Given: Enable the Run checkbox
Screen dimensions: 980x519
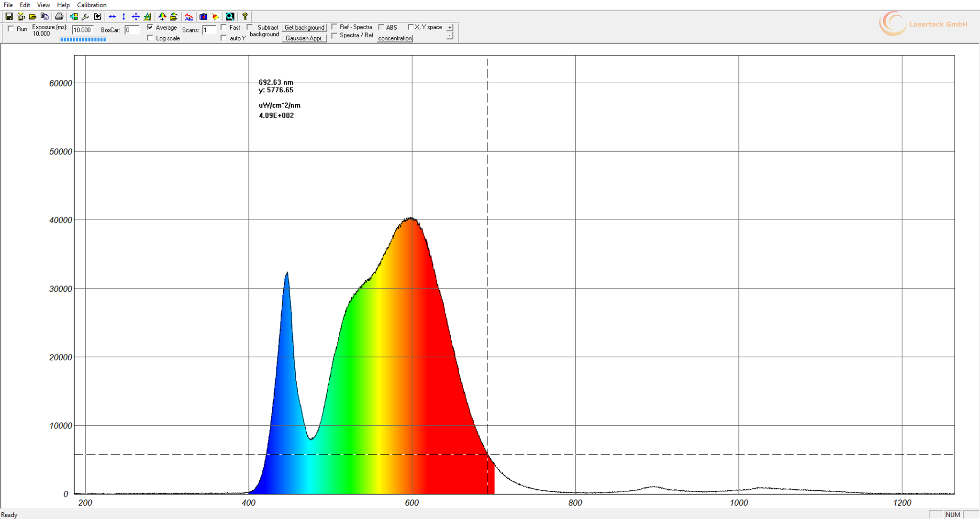Looking at the screenshot, I should pyautogui.click(x=11, y=29).
